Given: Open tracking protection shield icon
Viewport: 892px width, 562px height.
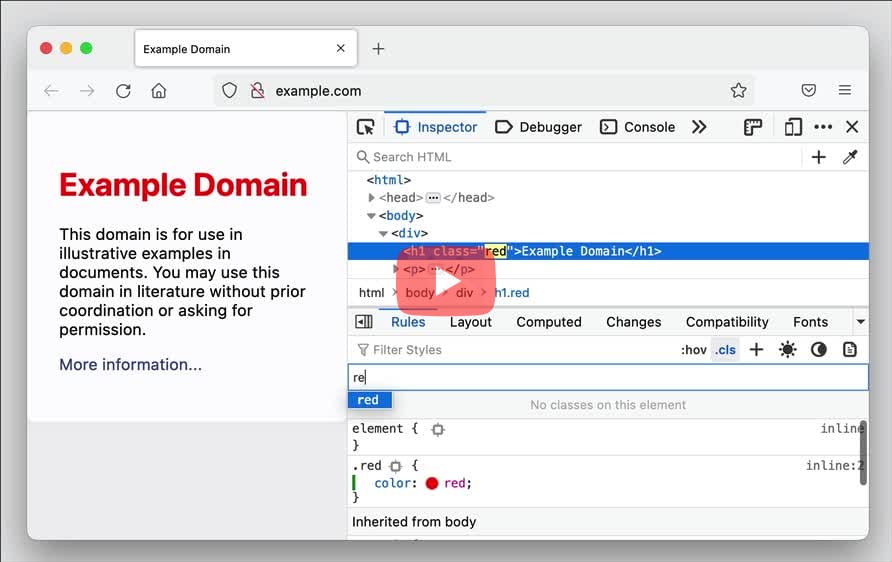Looking at the screenshot, I should (229, 90).
